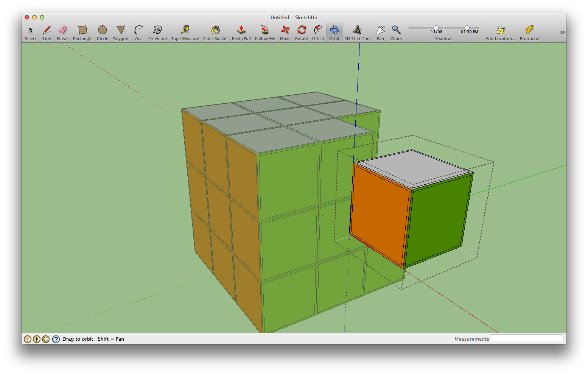Switch to the Move tool
The image size is (588, 374).
[285, 30]
